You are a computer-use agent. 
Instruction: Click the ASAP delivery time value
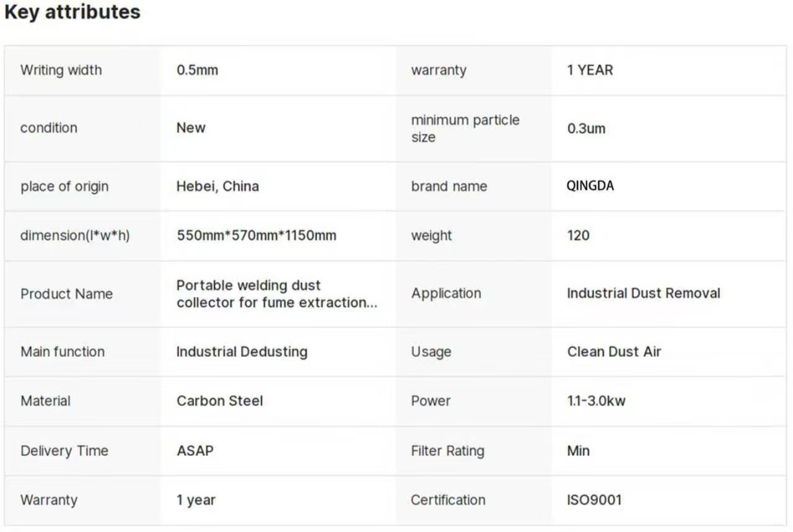(195, 451)
